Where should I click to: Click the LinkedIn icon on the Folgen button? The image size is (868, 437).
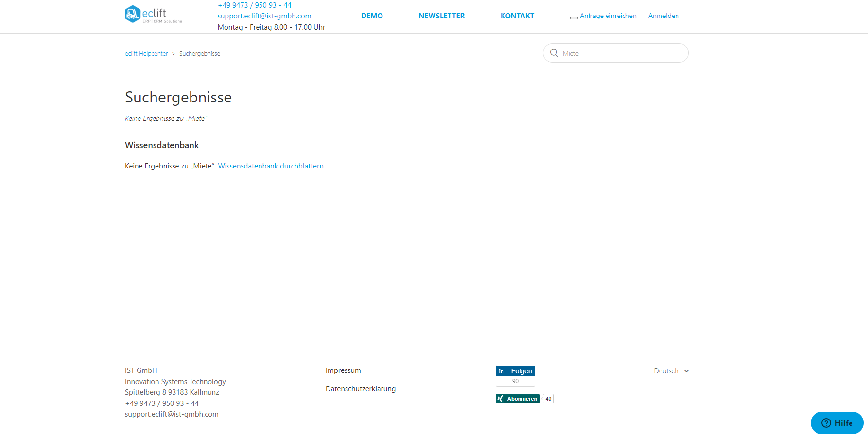pyautogui.click(x=501, y=370)
